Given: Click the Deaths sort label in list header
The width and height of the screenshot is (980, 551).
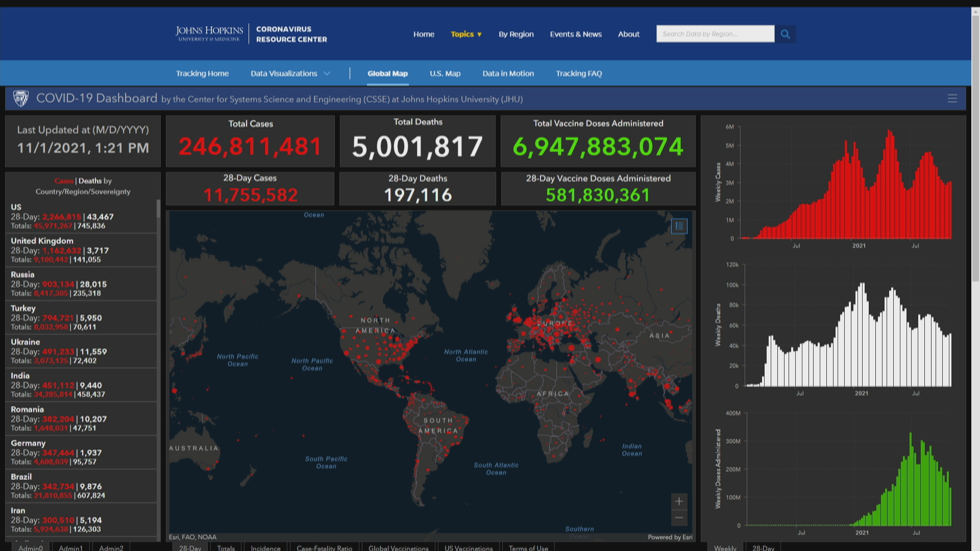Looking at the screenshot, I should 90,181.
